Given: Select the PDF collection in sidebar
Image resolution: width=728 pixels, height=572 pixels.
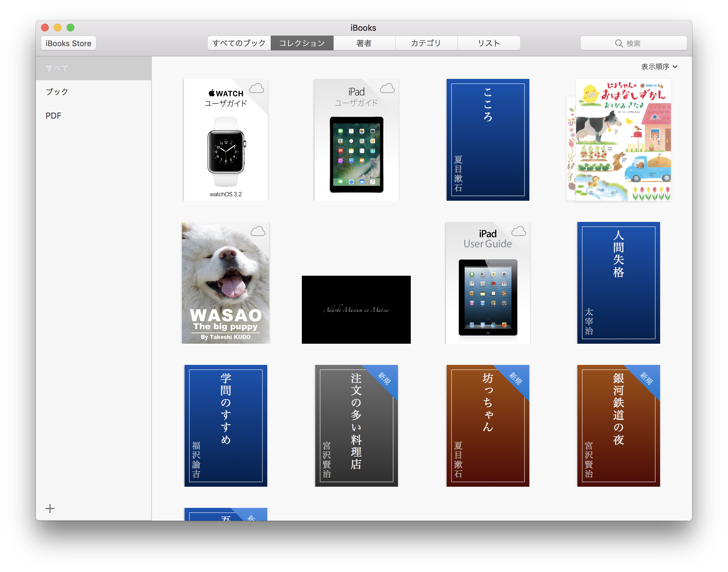Looking at the screenshot, I should coord(54,115).
